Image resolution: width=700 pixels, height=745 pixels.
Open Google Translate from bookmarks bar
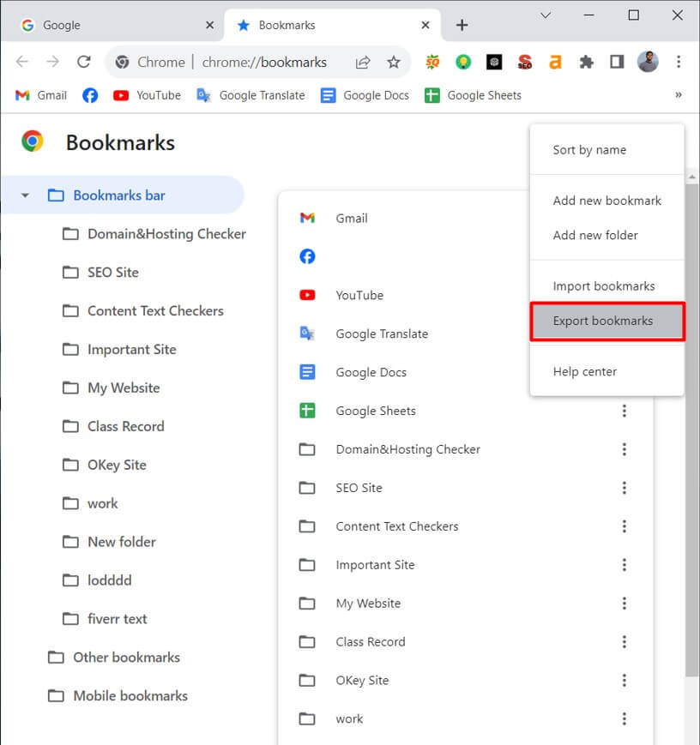[250, 95]
